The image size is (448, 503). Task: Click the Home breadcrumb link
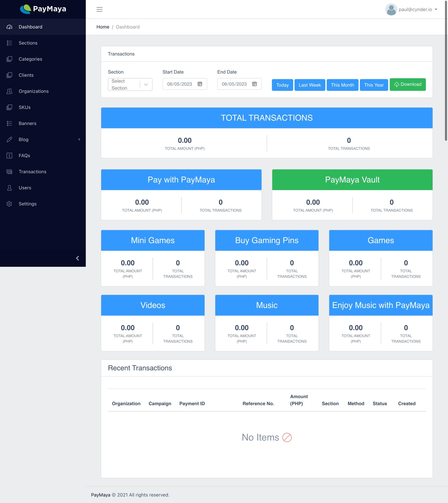coord(103,27)
